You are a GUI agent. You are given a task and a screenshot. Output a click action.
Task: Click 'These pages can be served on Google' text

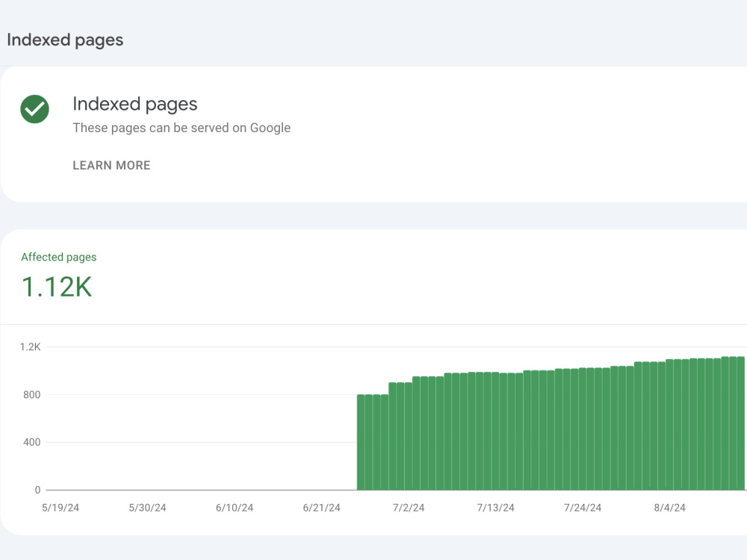point(182,128)
